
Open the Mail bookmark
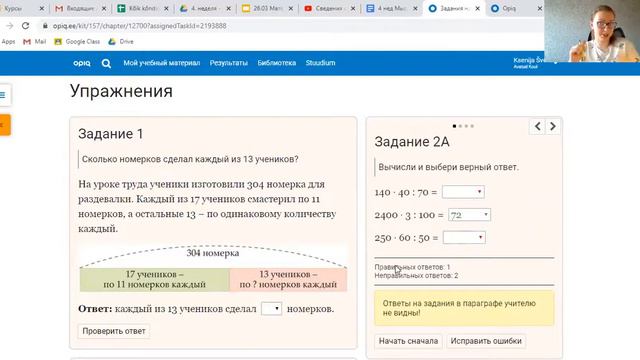click(35, 42)
